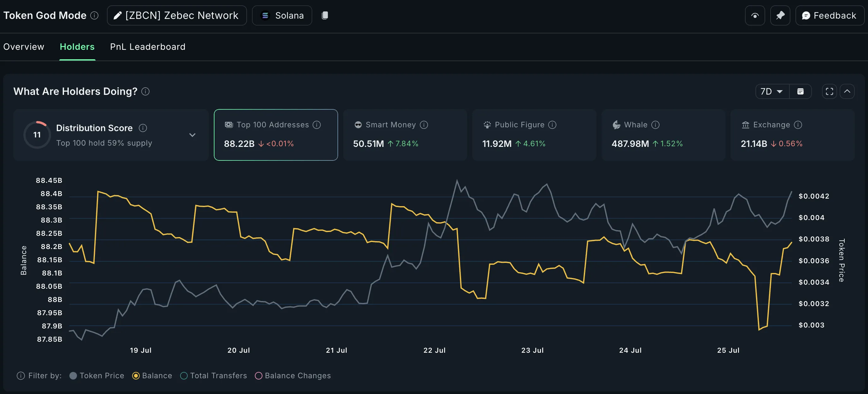
Task: Collapse the holders panel with up chevron
Action: point(847,92)
